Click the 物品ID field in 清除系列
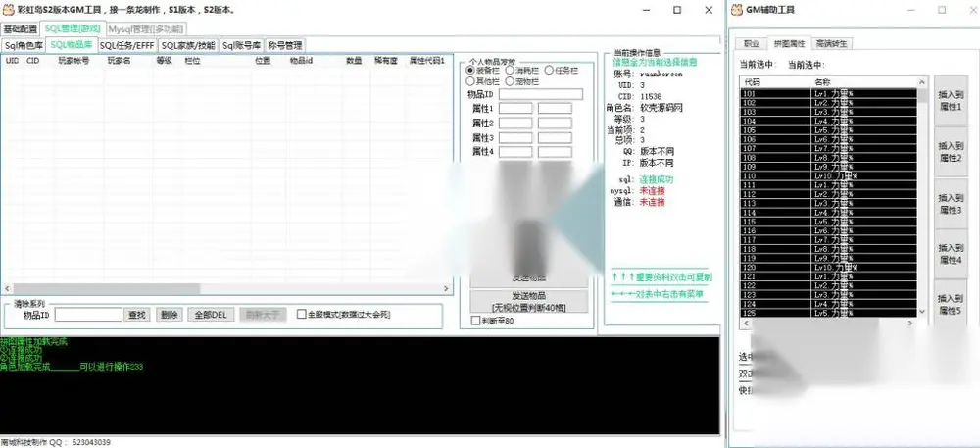 (88, 315)
